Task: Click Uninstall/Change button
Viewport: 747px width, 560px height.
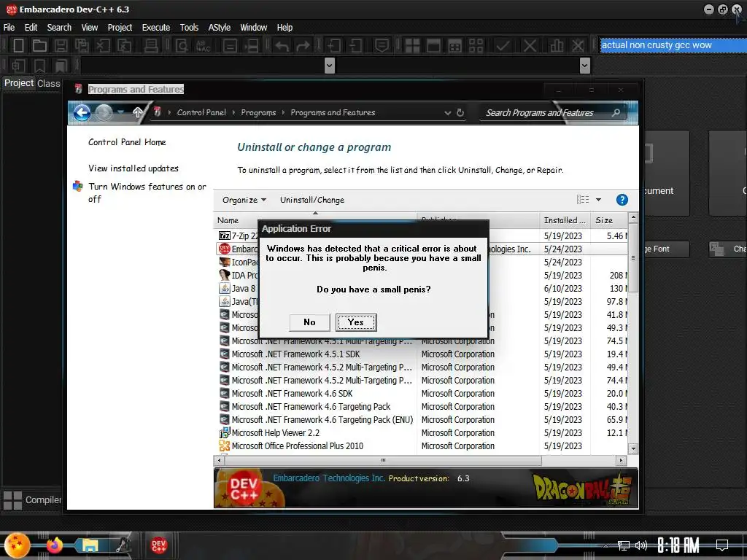Action: (312, 200)
